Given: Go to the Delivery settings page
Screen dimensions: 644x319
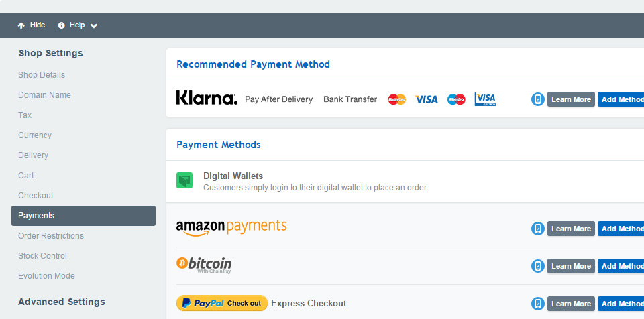Looking at the screenshot, I should [x=34, y=155].
